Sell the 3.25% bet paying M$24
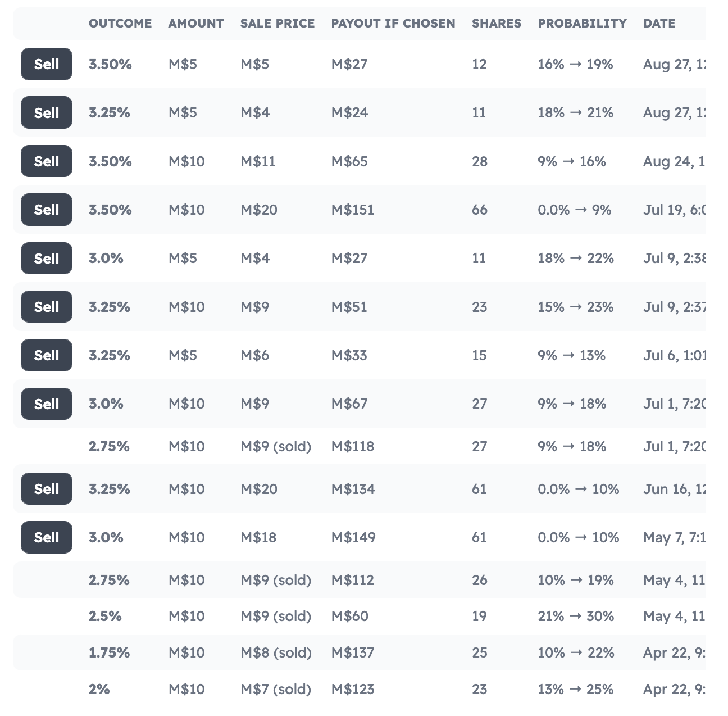This screenshot has width=728, height=716. (x=47, y=112)
